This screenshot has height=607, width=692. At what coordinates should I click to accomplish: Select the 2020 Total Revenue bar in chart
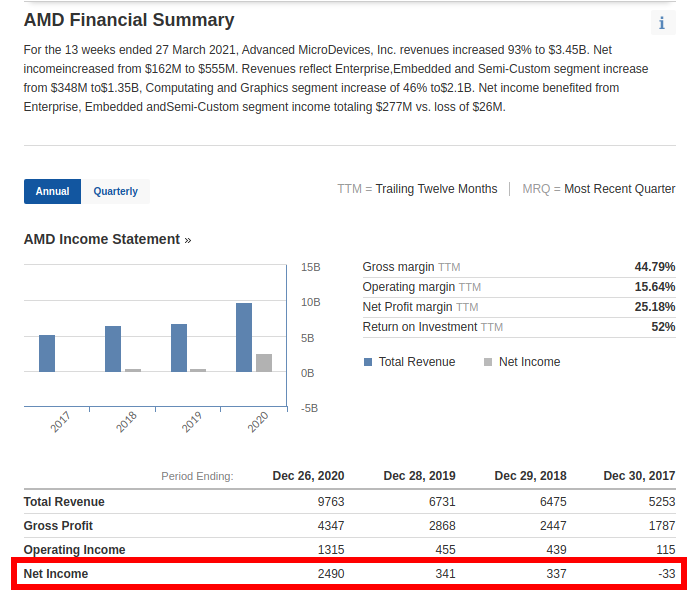(244, 337)
